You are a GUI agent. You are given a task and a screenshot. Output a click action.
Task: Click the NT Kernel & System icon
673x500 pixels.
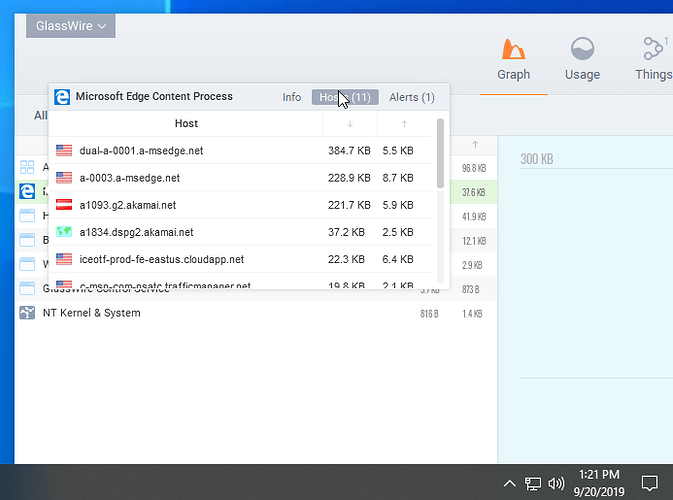(x=27, y=313)
